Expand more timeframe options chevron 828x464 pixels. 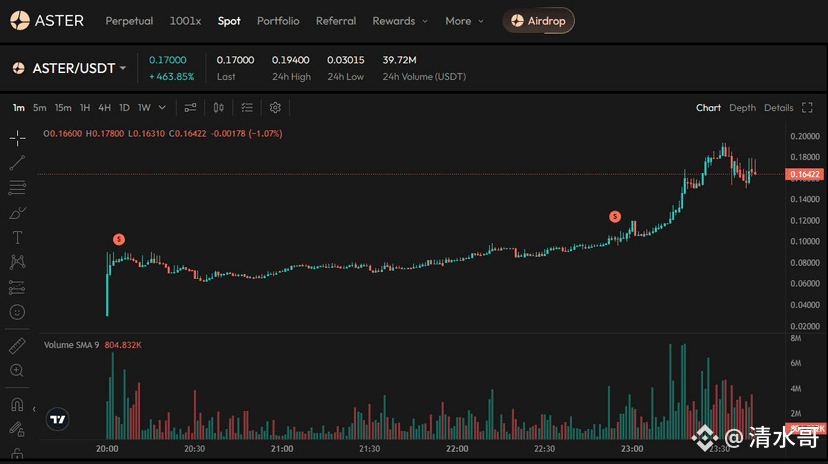(162, 108)
